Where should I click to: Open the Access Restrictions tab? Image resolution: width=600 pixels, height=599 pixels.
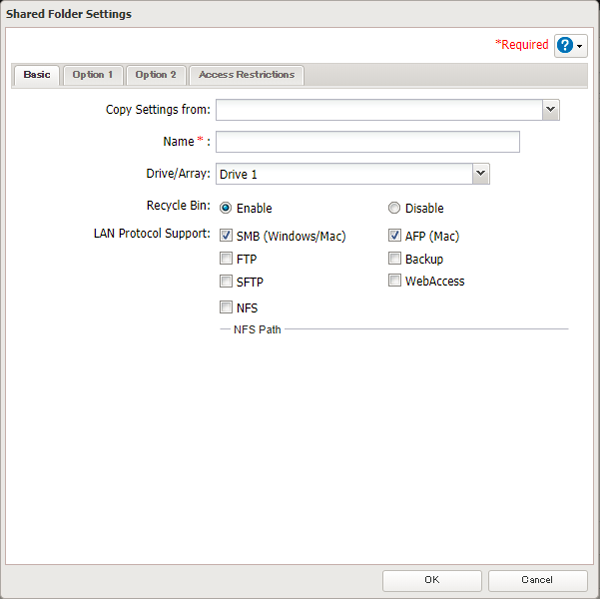247,75
